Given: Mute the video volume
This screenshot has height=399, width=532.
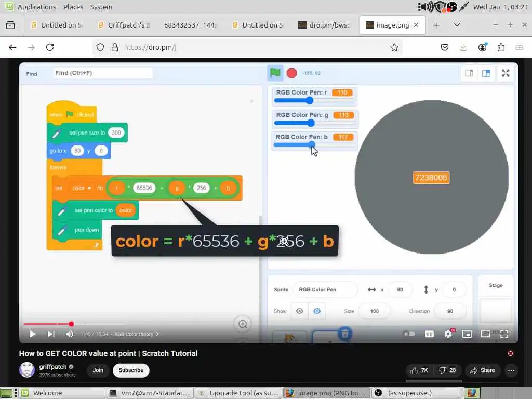Looking at the screenshot, I should [70, 334].
